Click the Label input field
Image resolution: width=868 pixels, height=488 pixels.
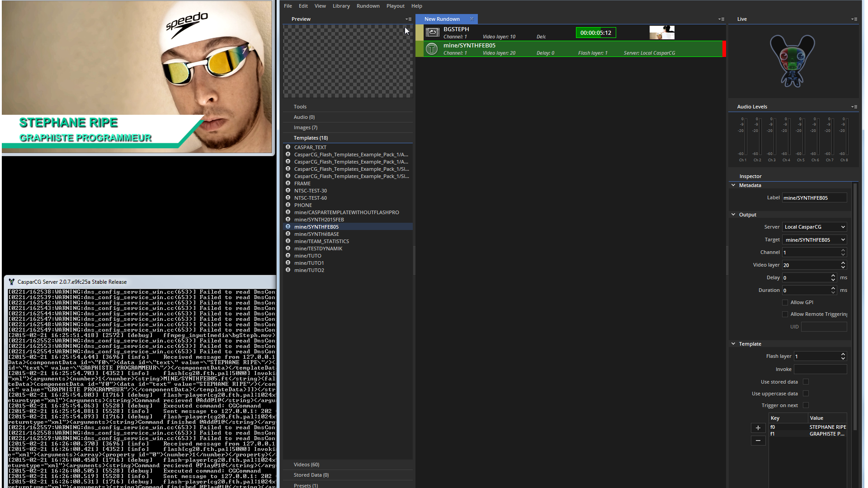coord(815,197)
